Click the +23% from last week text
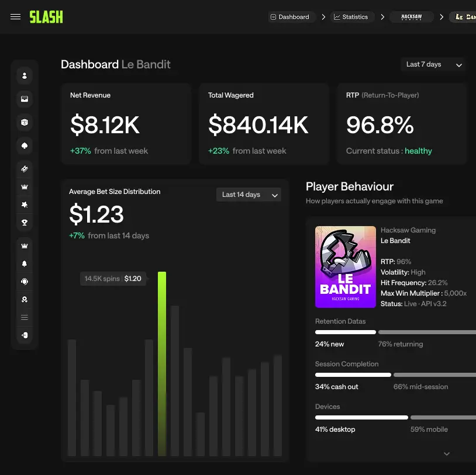Viewport: 476px width, 475px height. (247, 151)
